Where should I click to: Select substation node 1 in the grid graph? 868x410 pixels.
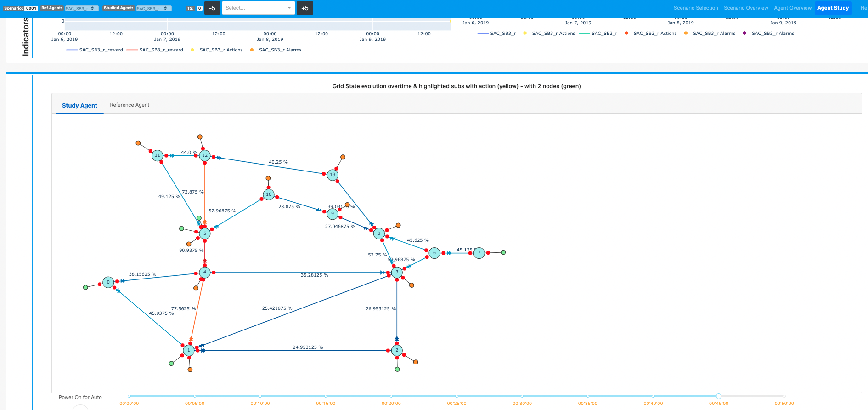pos(188,350)
